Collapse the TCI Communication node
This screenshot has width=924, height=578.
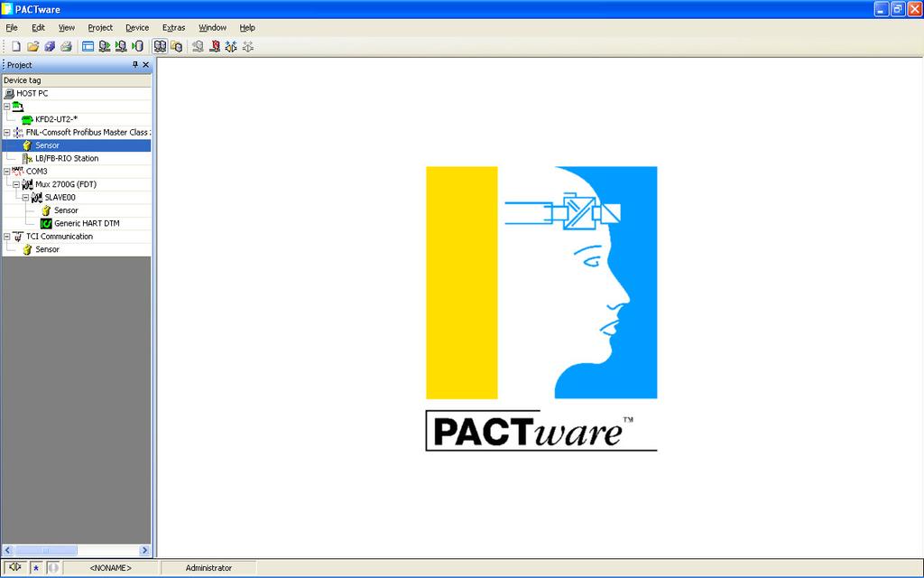[x=6, y=236]
